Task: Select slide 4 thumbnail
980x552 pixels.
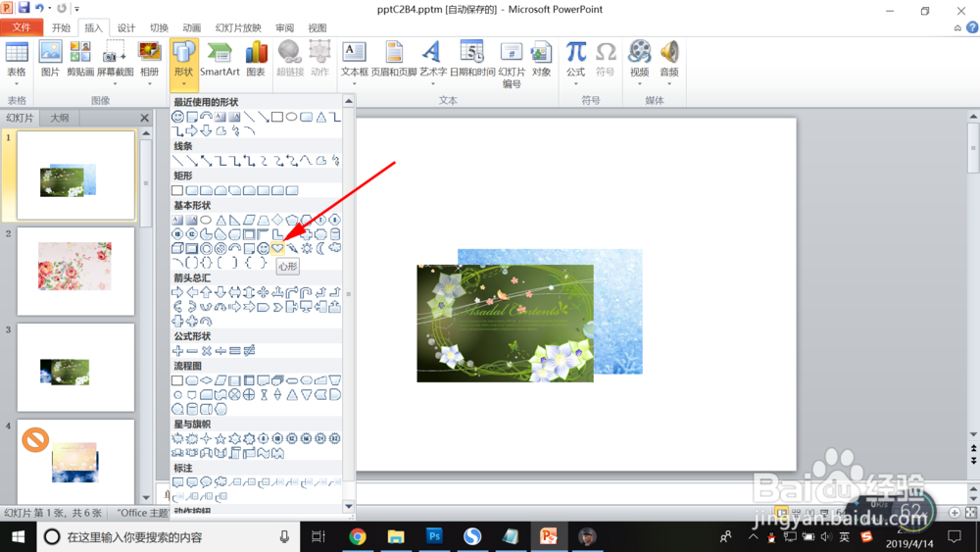Action: pyautogui.click(x=75, y=461)
